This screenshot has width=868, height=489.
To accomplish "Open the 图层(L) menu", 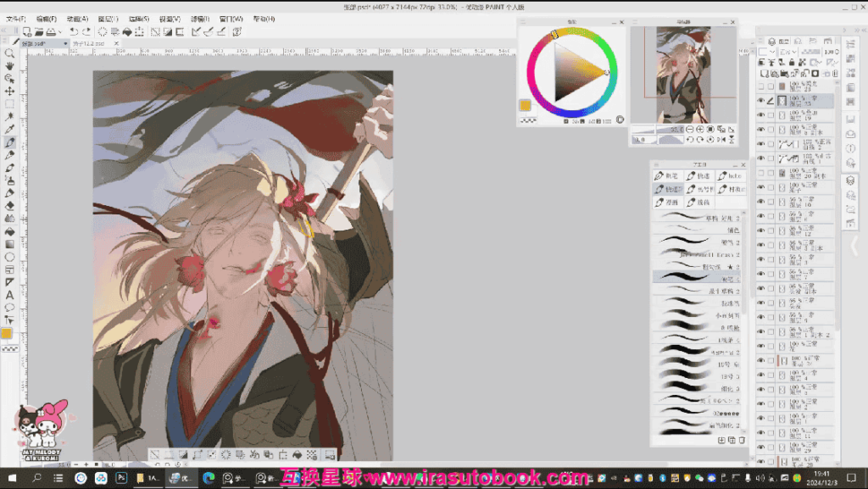I will pos(108,19).
